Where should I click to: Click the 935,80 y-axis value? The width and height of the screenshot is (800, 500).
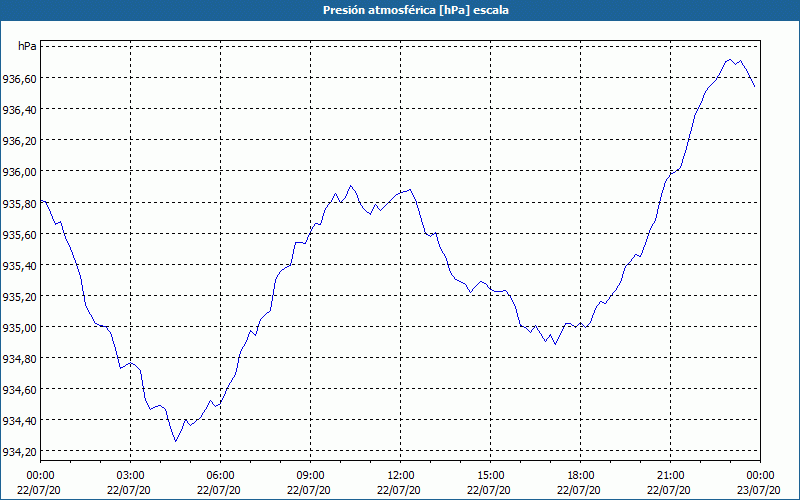pos(19,204)
